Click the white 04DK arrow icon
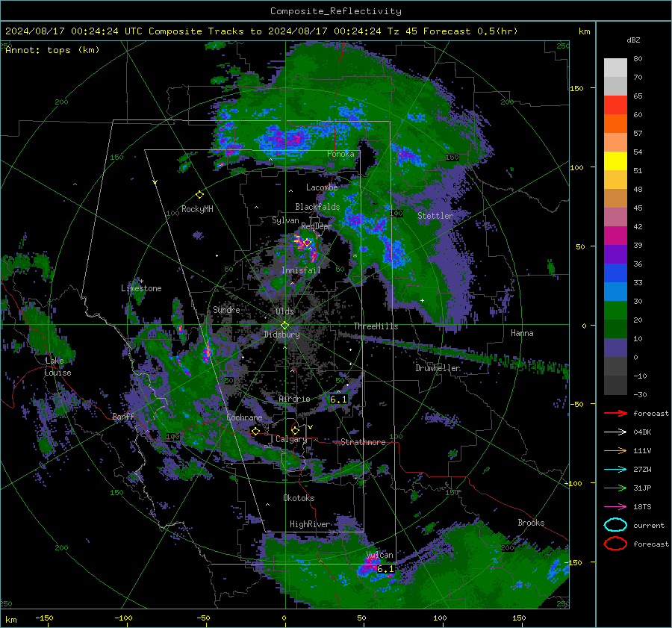This screenshot has height=628, width=672. click(x=615, y=432)
